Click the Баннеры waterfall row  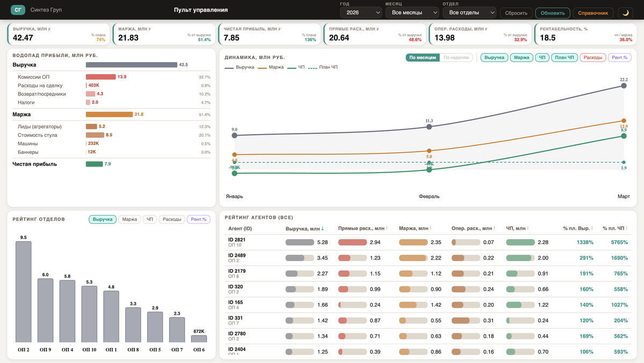click(x=111, y=152)
